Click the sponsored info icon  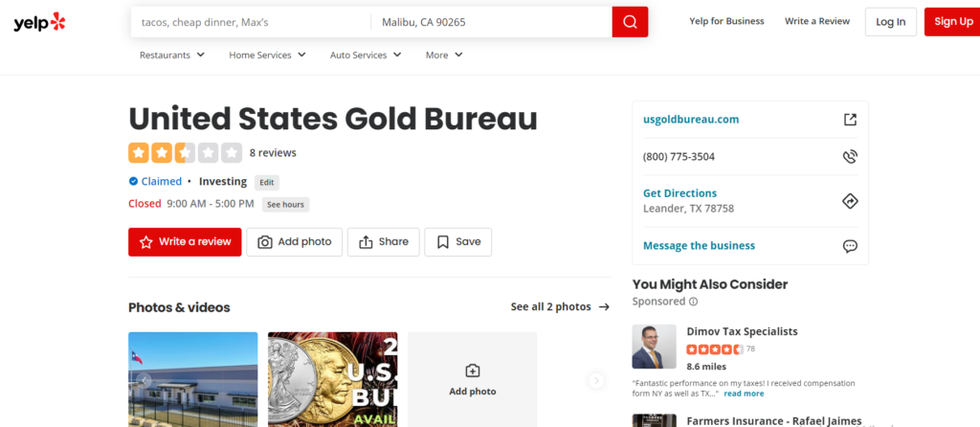coord(694,302)
